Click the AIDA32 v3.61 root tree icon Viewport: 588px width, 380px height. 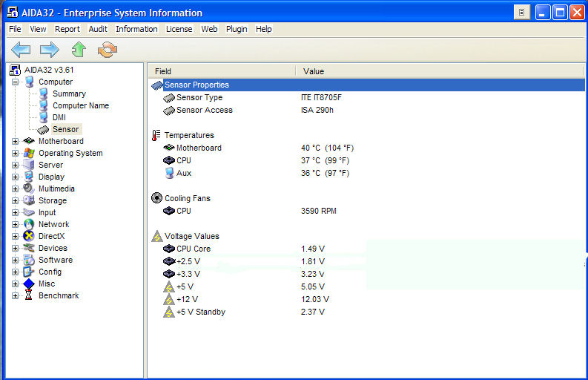tap(15, 70)
